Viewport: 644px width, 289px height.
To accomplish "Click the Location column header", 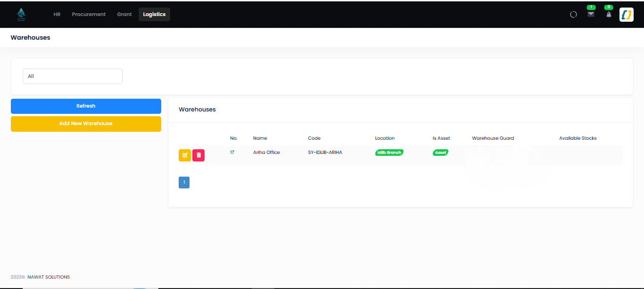I will pos(385,138).
